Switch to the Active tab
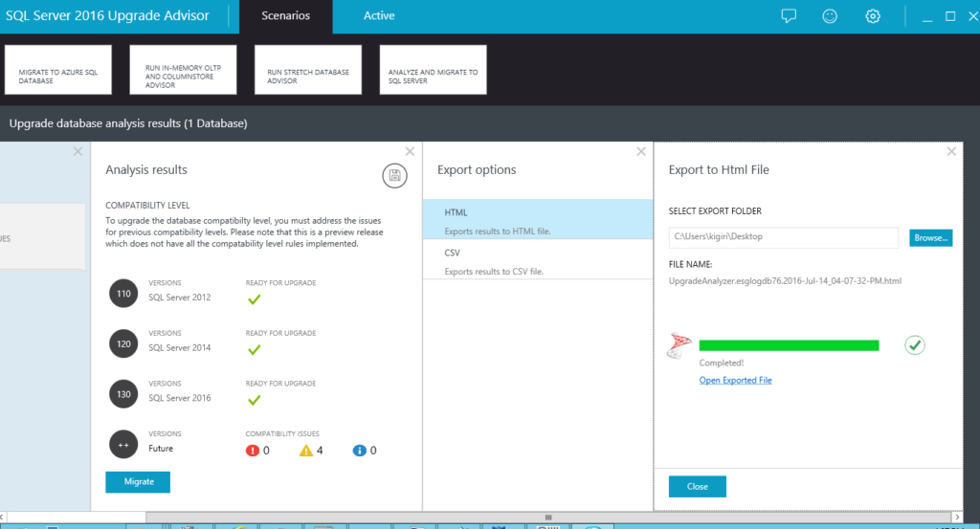Screen dimensions: 980x529 (x=379, y=16)
